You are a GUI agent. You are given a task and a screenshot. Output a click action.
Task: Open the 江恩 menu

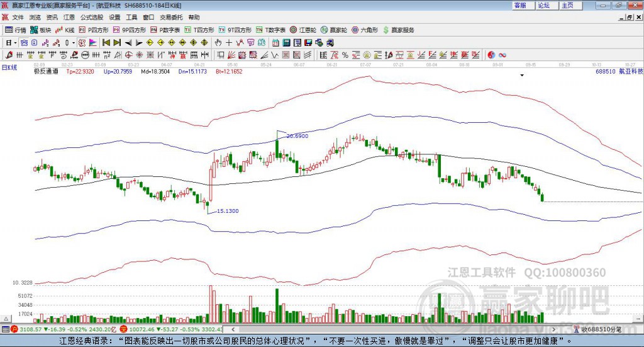click(x=69, y=17)
